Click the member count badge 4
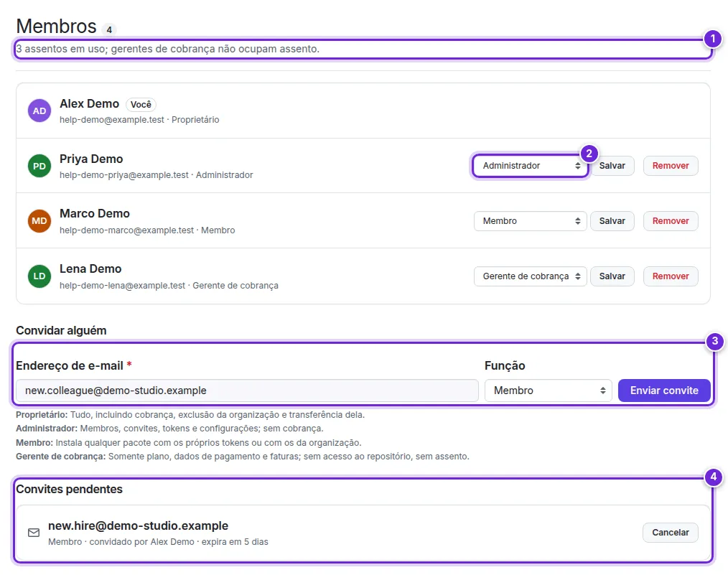Image resolution: width=728 pixels, height=575 pixels. pyautogui.click(x=109, y=29)
